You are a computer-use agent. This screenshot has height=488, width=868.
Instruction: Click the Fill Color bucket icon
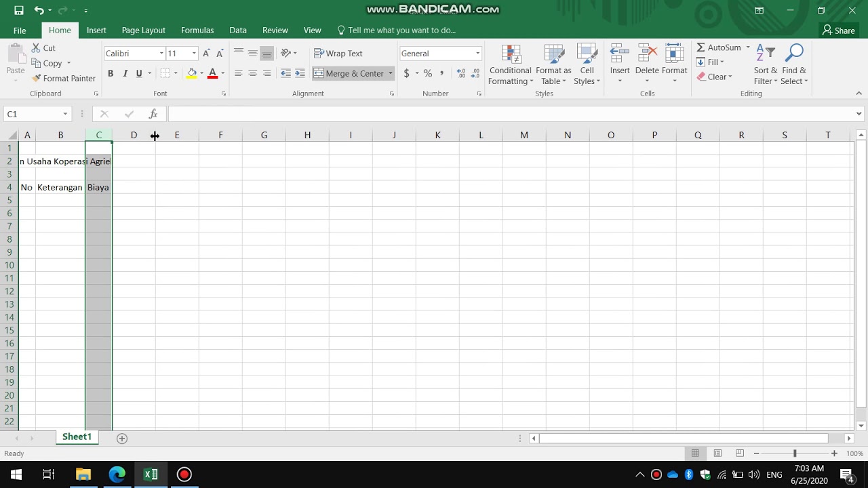(192, 73)
